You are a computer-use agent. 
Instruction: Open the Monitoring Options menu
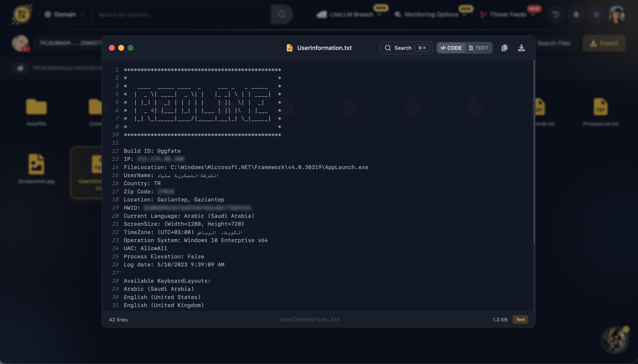pyautogui.click(x=431, y=15)
